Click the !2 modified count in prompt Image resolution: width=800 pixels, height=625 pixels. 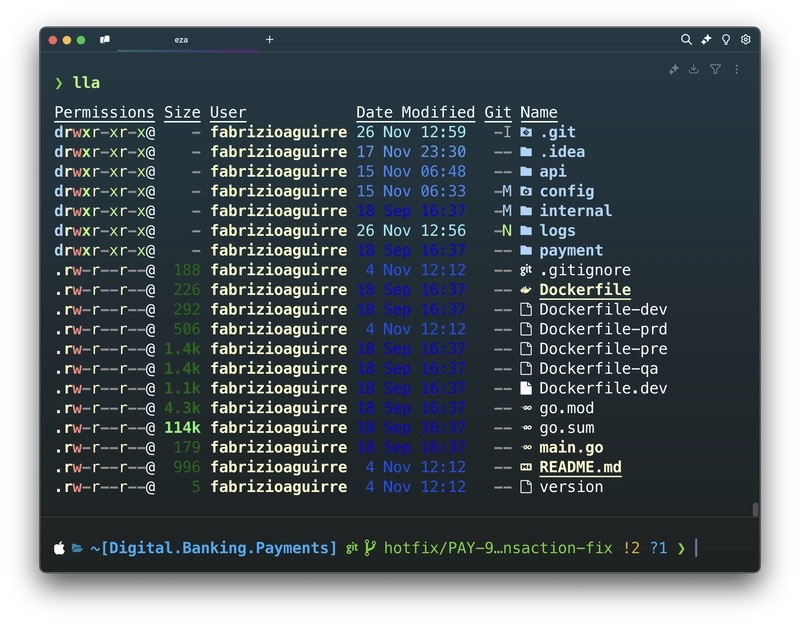pyautogui.click(x=631, y=548)
